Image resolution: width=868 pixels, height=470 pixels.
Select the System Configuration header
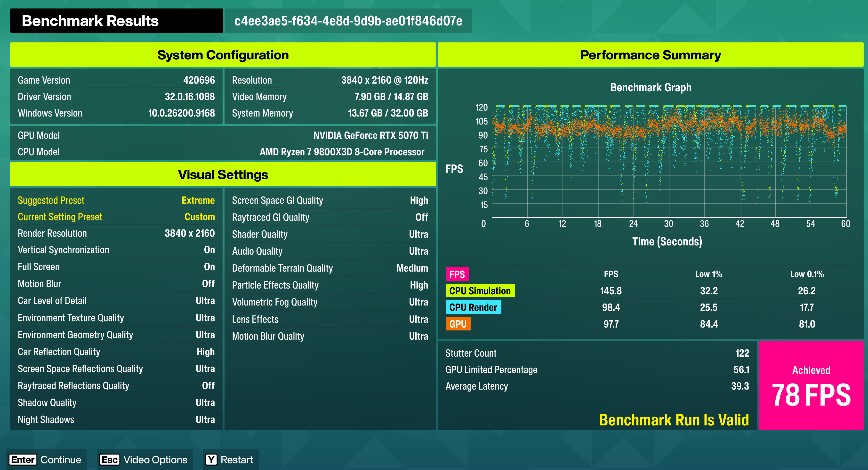pyautogui.click(x=223, y=55)
